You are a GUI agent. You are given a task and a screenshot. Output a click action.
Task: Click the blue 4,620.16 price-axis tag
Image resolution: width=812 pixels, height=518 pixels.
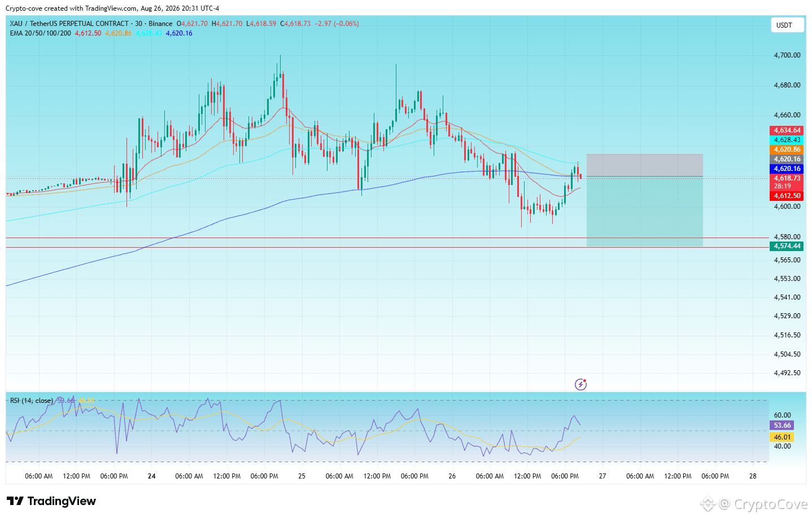coord(787,169)
